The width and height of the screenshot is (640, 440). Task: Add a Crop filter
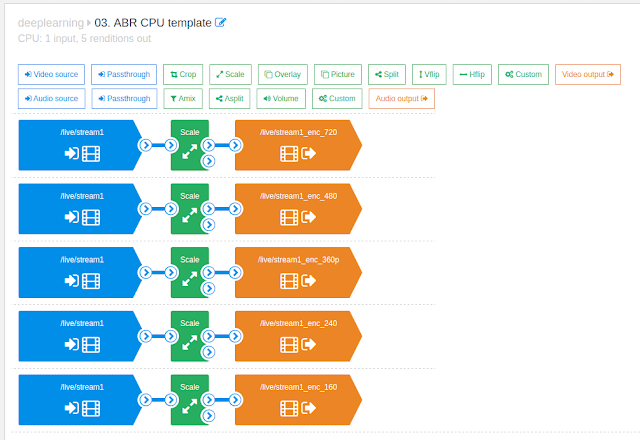coord(182,74)
